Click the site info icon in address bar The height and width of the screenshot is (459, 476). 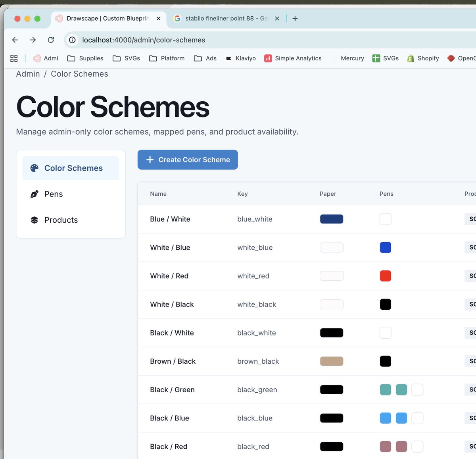(72, 40)
